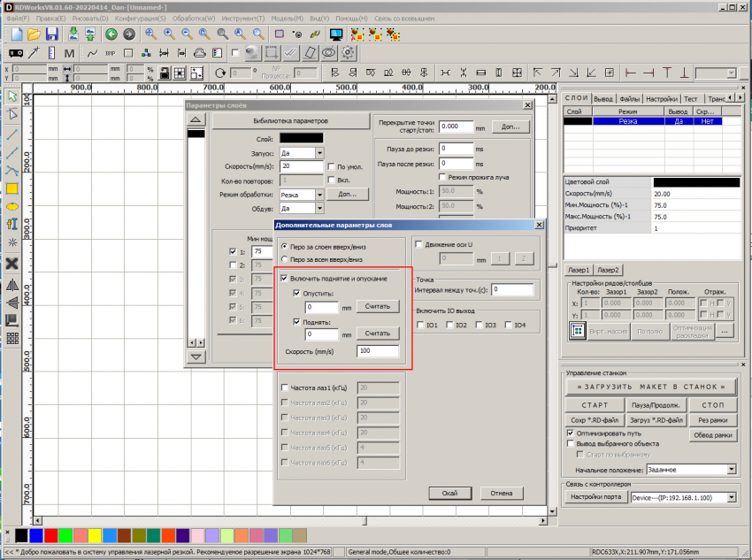The width and height of the screenshot is (752, 560).
Task: Check the IO1 output checkbox
Action: (x=418, y=325)
